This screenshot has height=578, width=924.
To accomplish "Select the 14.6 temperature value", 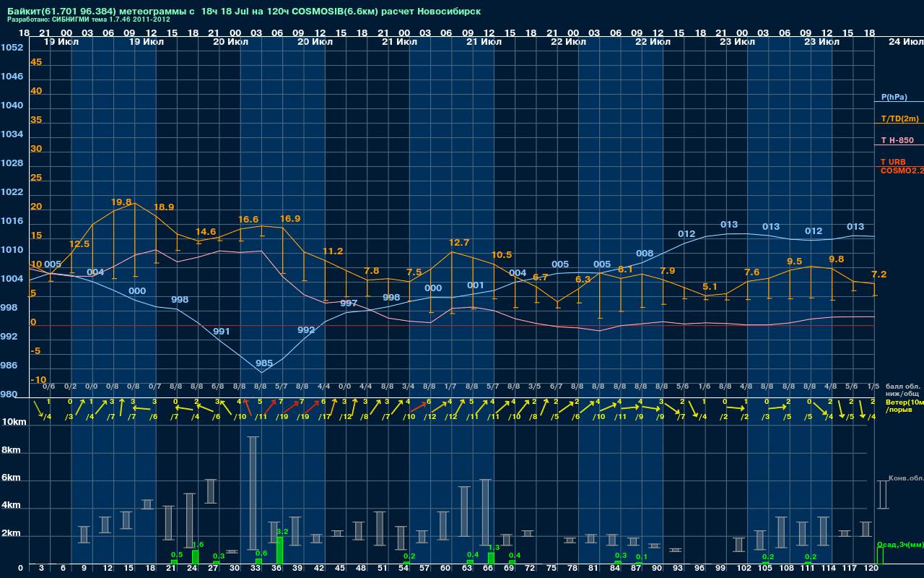I will point(206,231).
